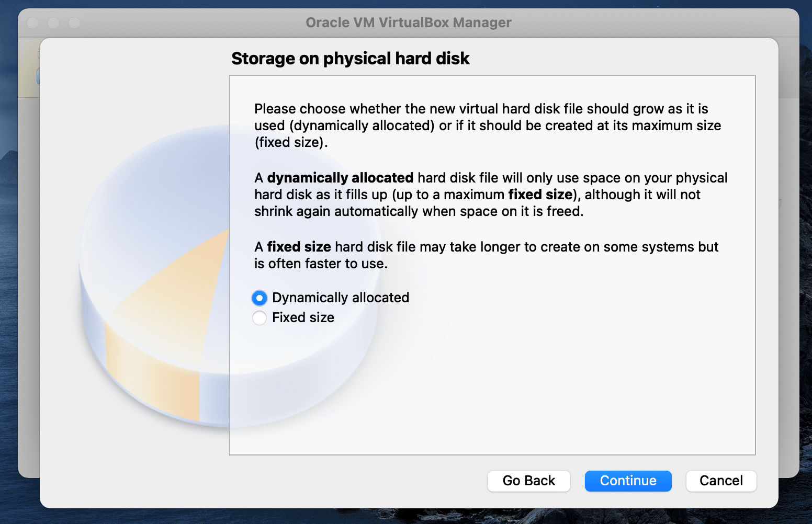Image resolution: width=812 pixels, height=524 pixels.
Task: Select the dynamically allocated bold text
Action: click(340, 178)
